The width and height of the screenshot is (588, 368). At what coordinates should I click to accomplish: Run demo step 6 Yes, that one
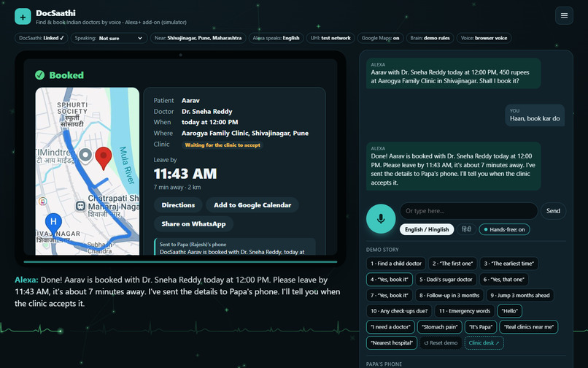point(503,280)
